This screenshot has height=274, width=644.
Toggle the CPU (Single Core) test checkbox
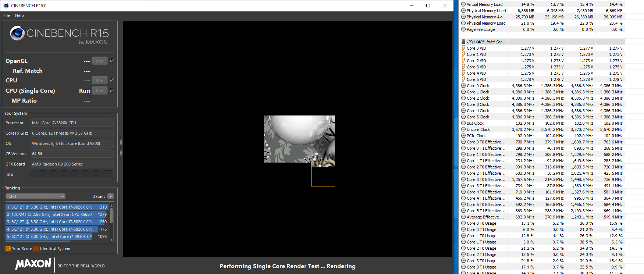pyautogui.click(x=112, y=90)
